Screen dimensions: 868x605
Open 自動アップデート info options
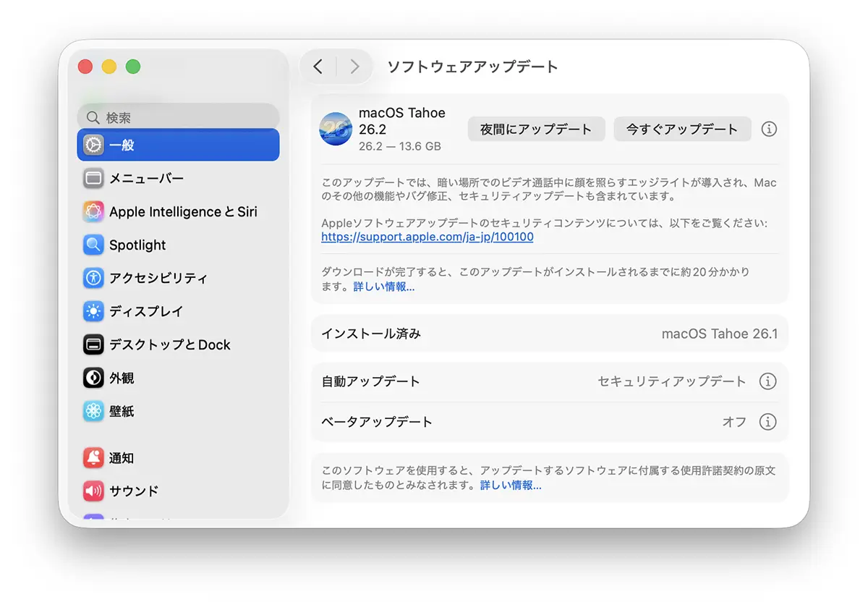point(768,381)
